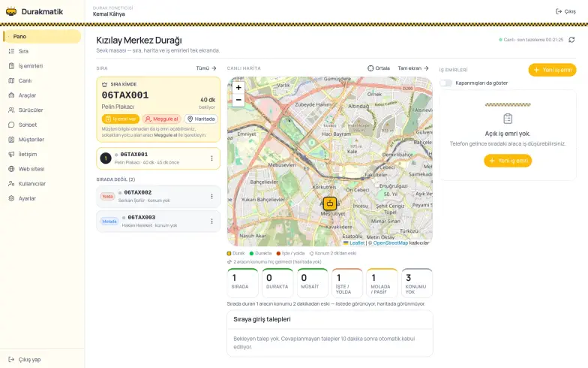588x368 pixels.
Task: Show 06TAX001 on map via Haritada
Action: pyautogui.click(x=201, y=119)
